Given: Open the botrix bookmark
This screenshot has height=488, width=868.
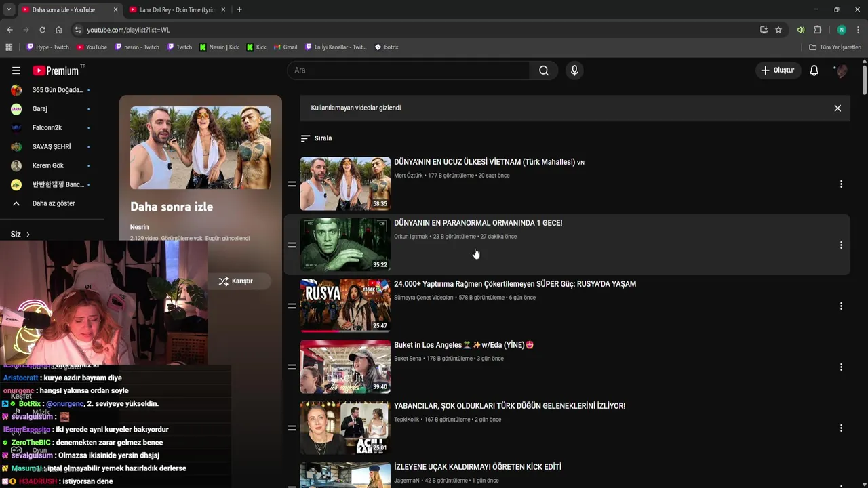Looking at the screenshot, I should [387, 47].
